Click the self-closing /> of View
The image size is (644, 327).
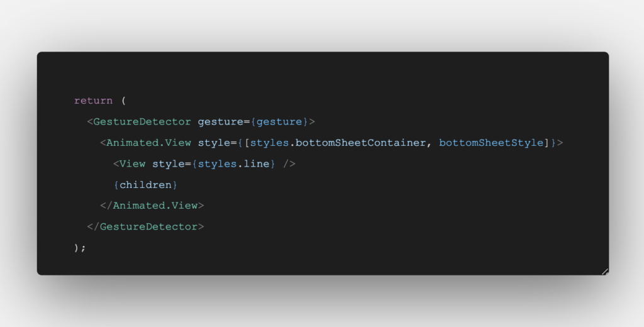pos(289,164)
